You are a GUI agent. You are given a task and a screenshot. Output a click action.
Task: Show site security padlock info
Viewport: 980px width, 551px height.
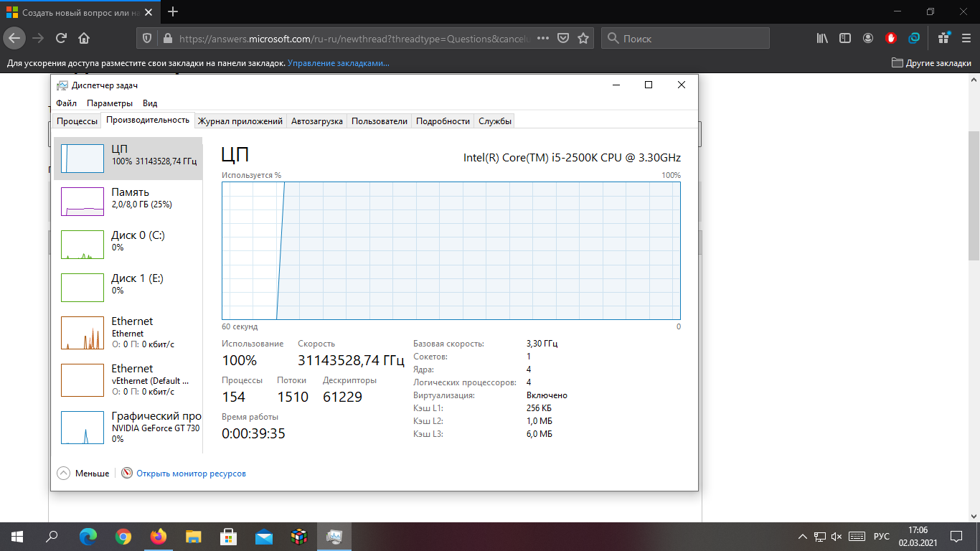[x=168, y=38]
